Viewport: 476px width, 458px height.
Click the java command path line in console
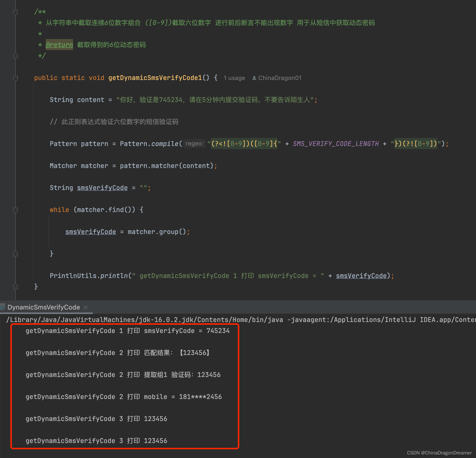pos(241,320)
